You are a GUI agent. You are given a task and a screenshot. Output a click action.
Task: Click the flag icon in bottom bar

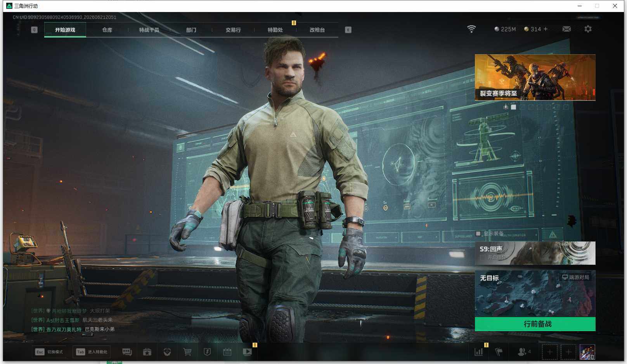click(499, 352)
